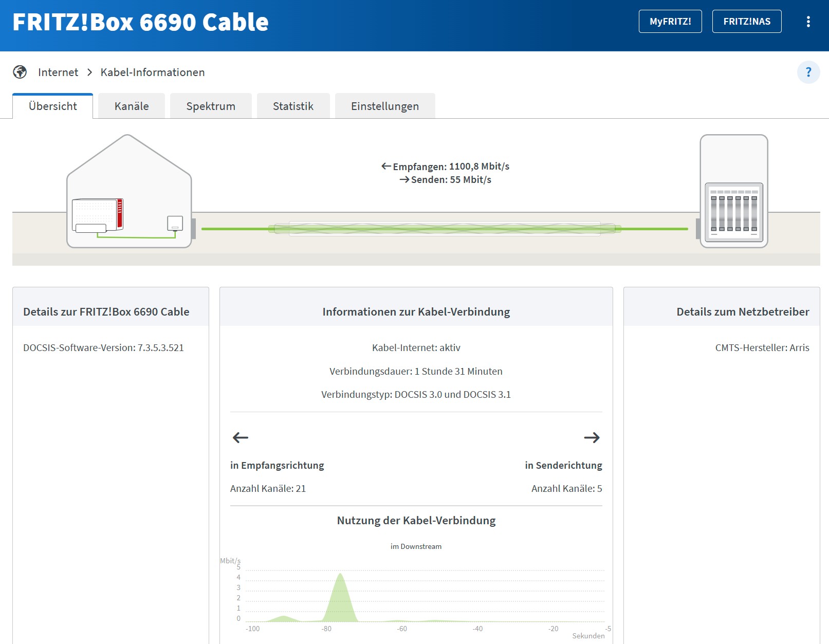This screenshot has height=644, width=829.
Task: Switch to the Kanäle tab
Action: click(x=132, y=106)
